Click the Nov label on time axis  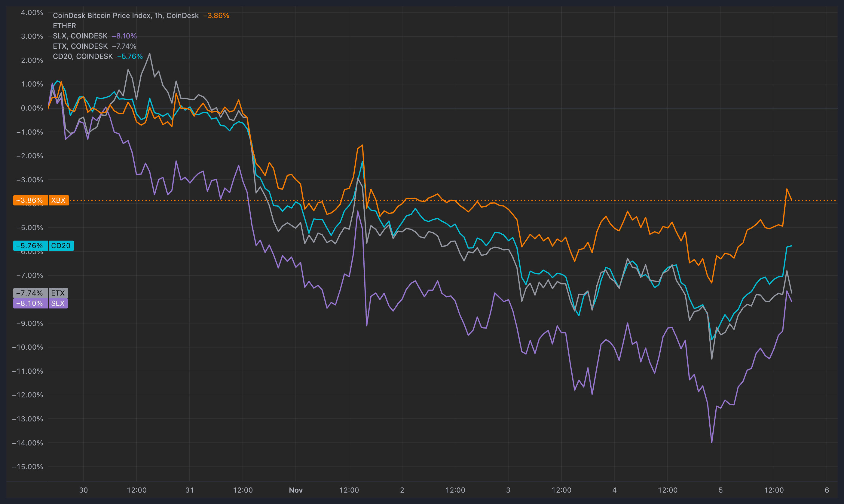pos(295,490)
